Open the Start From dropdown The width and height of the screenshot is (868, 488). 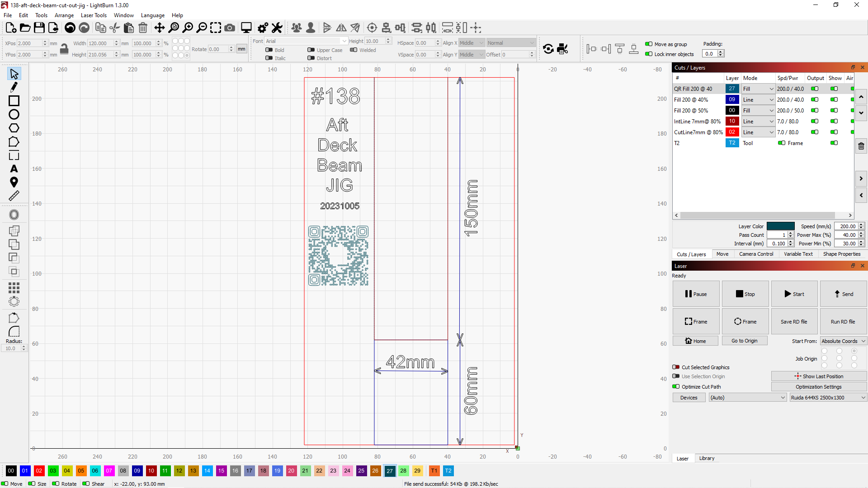click(842, 341)
